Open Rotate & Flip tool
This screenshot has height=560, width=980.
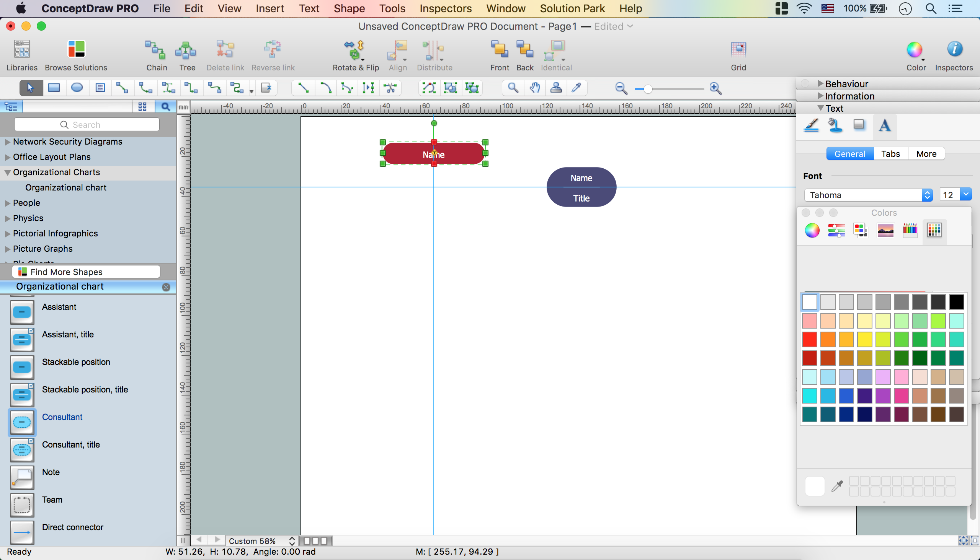[x=355, y=50]
